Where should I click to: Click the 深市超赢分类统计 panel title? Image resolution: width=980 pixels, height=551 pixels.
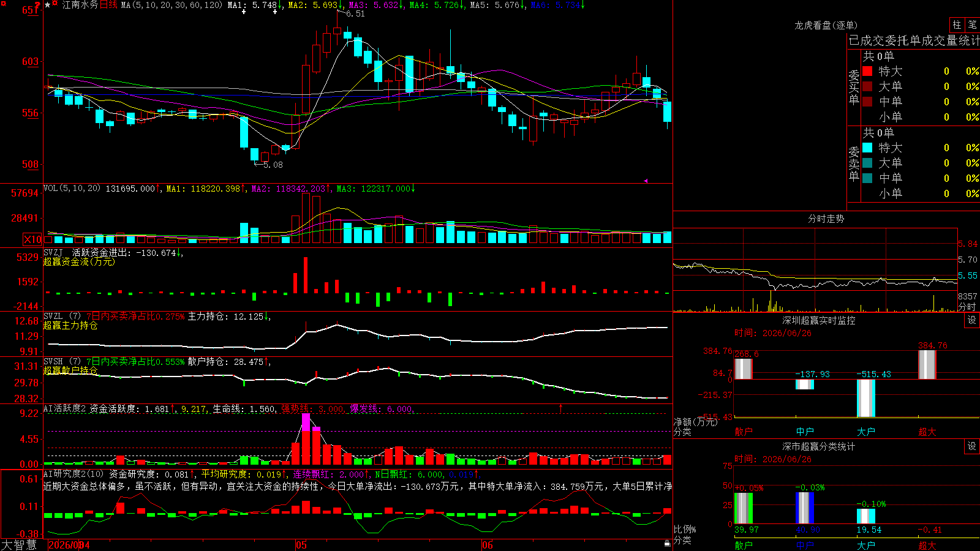click(x=818, y=446)
